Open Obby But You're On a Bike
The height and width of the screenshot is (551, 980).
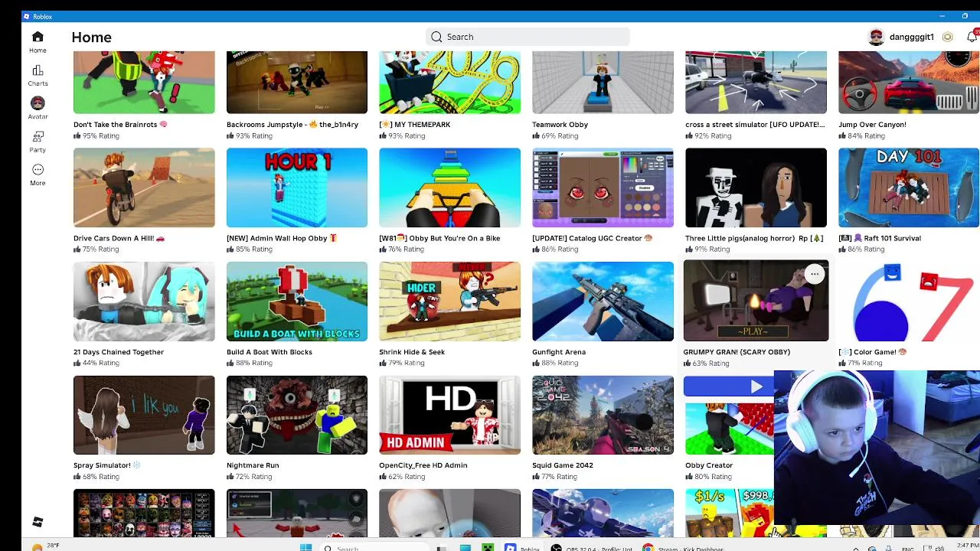449,187
